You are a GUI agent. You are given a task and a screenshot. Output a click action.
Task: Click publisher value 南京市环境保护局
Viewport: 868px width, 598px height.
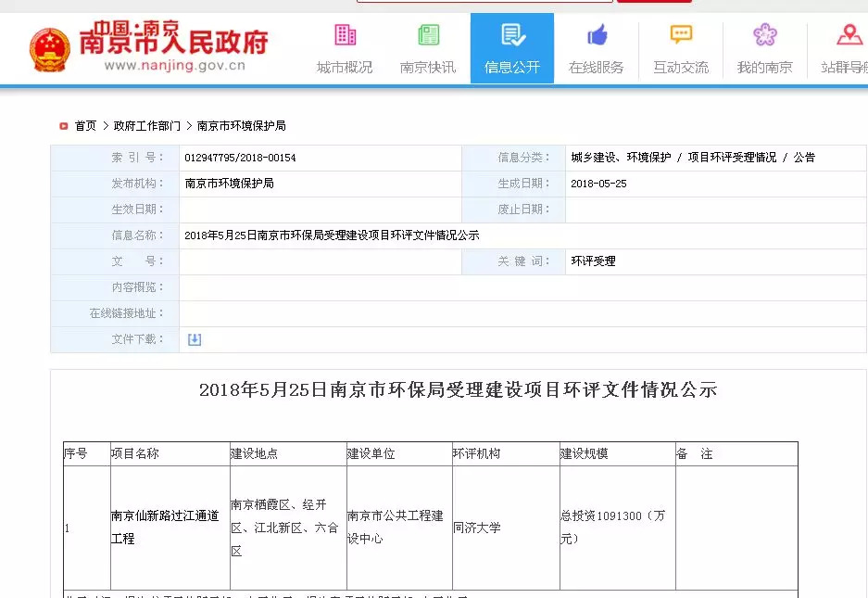click(x=229, y=184)
